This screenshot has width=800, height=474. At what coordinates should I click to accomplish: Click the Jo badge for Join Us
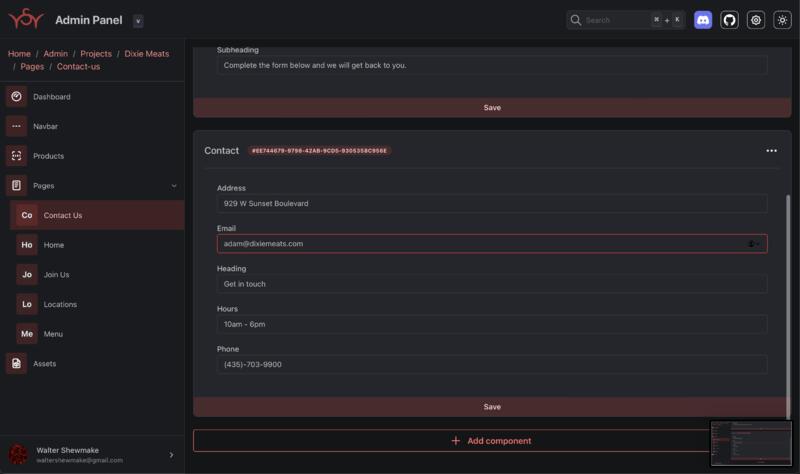click(x=27, y=275)
